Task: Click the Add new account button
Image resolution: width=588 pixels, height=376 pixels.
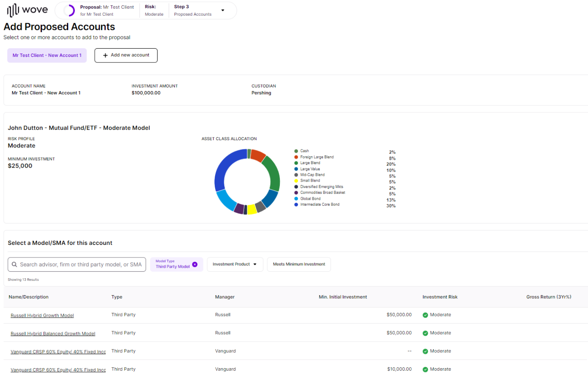Action: (x=126, y=55)
